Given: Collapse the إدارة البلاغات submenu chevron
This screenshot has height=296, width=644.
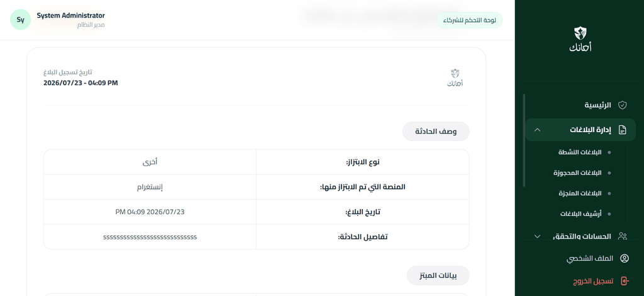Looking at the screenshot, I should pos(537,130).
